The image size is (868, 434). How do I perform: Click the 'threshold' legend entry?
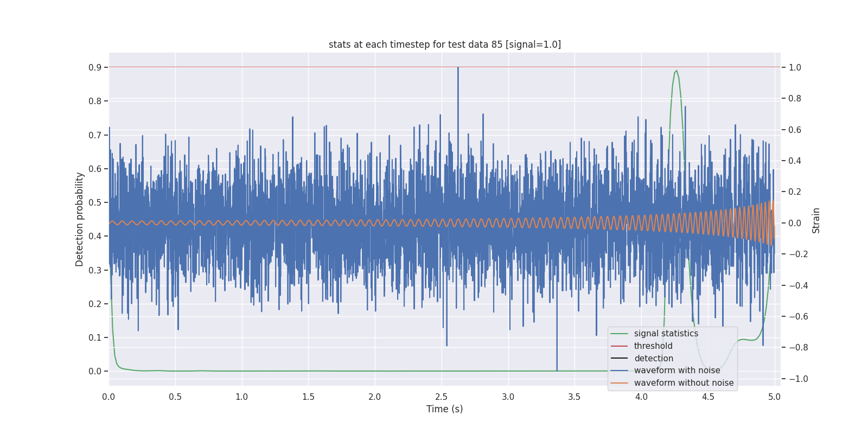click(x=653, y=346)
